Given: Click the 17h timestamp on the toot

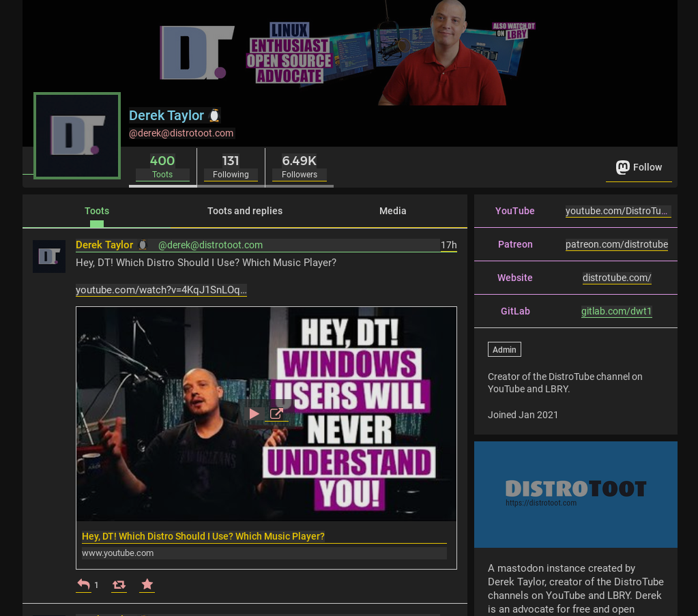Looking at the screenshot, I should 449,246.
